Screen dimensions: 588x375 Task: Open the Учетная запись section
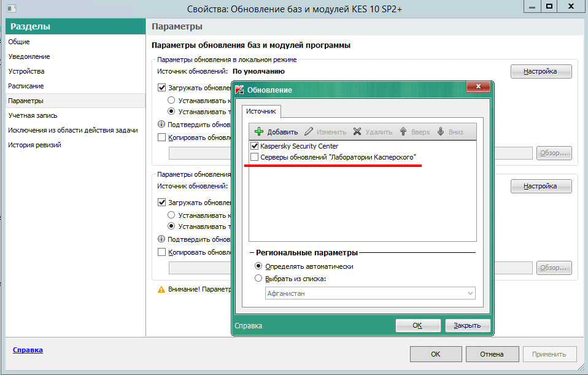pos(33,115)
